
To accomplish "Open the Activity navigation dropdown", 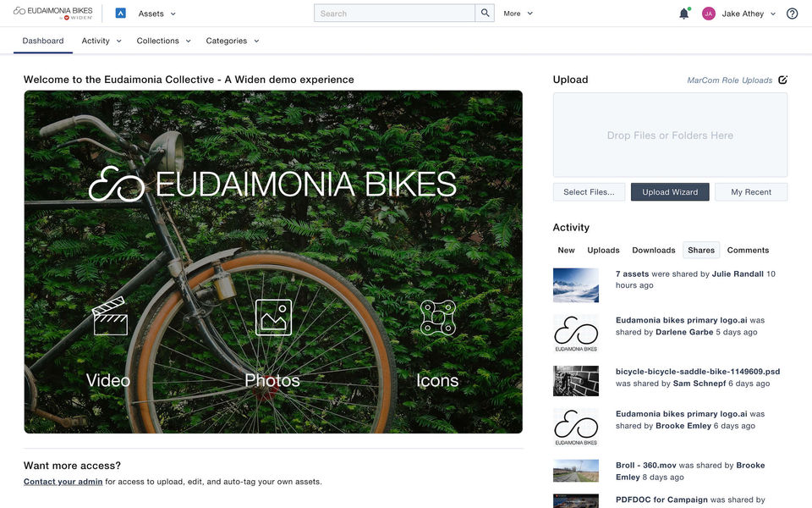I will tap(101, 41).
